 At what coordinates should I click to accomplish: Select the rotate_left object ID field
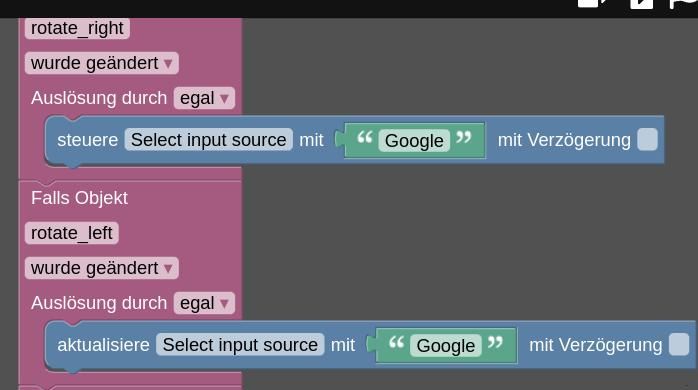[x=72, y=233]
